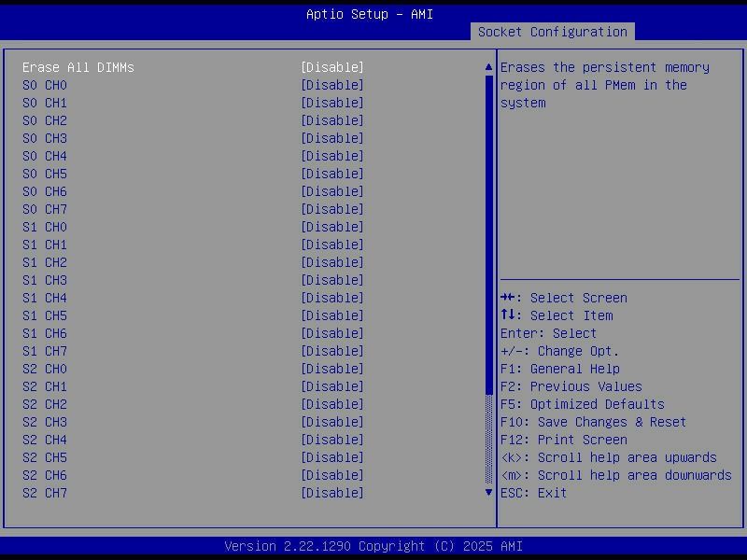Select the S0 CH5 row label

point(45,174)
